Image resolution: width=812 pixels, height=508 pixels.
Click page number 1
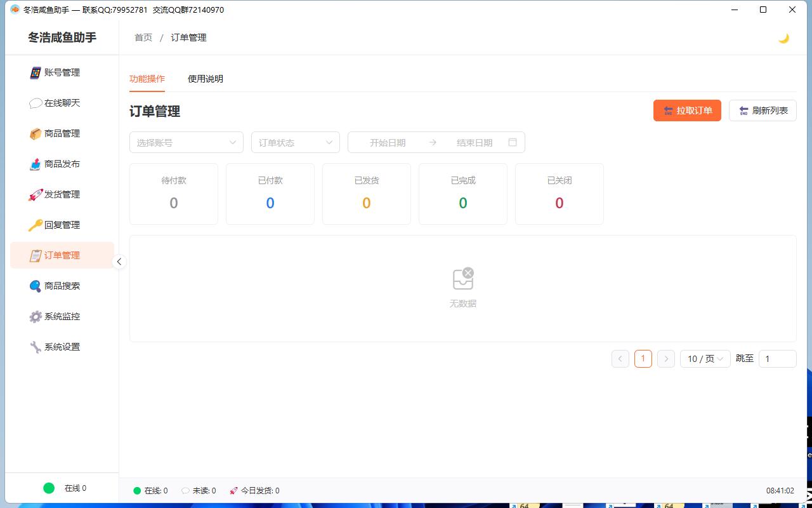pyautogui.click(x=643, y=359)
